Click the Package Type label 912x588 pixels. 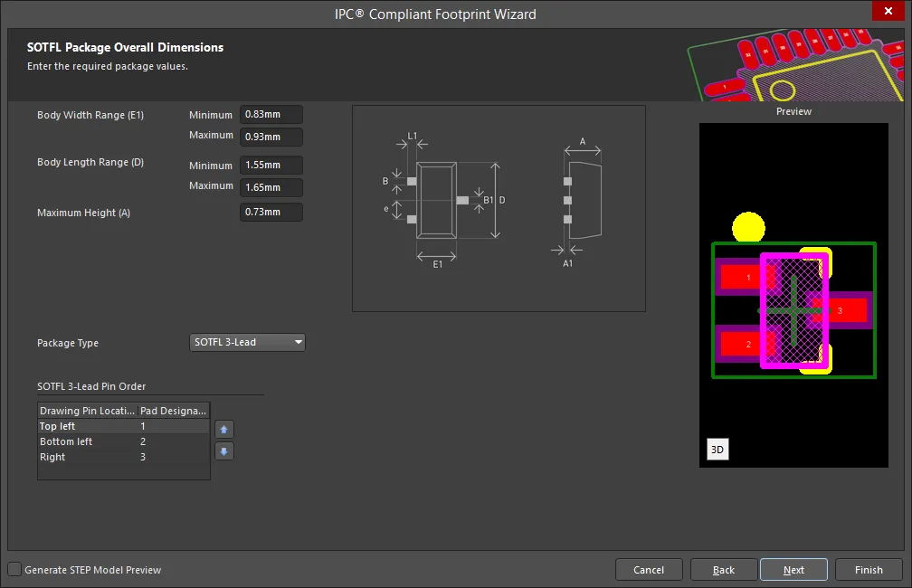[x=68, y=343]
